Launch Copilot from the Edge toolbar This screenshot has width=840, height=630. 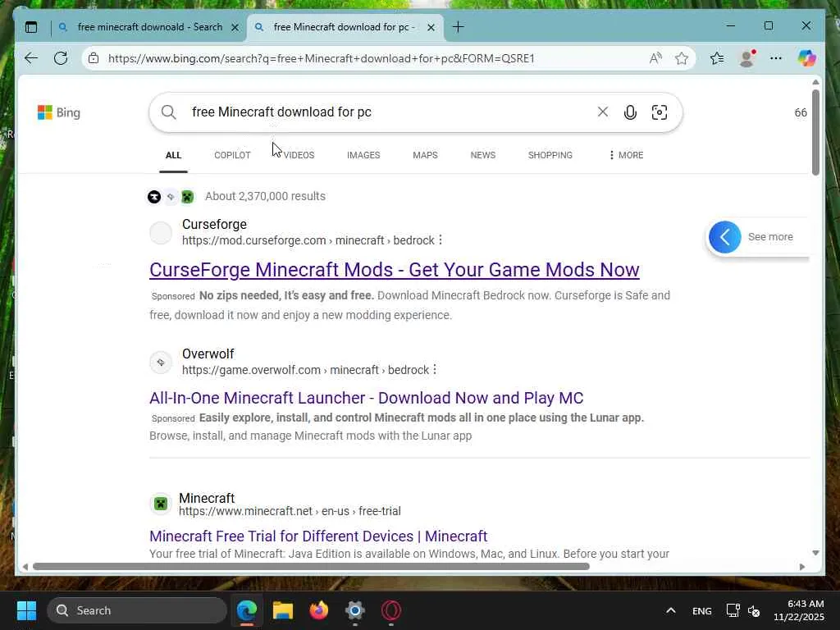(806, 58)
